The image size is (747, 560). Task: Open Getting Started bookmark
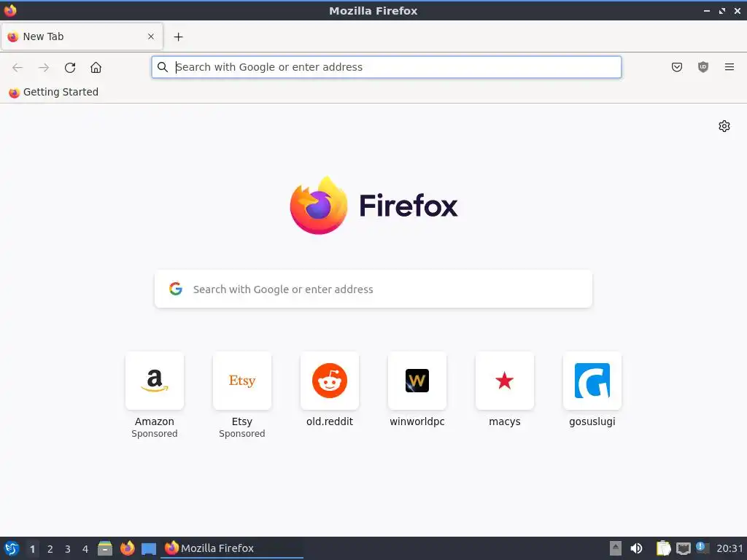pos(53,93)
